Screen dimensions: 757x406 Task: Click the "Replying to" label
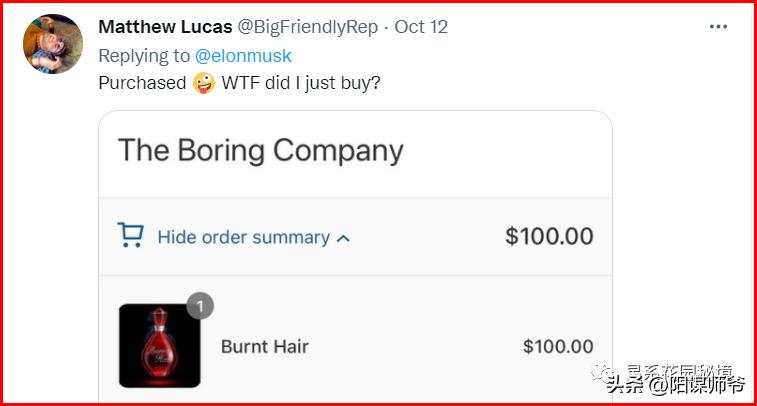(142, 55)
